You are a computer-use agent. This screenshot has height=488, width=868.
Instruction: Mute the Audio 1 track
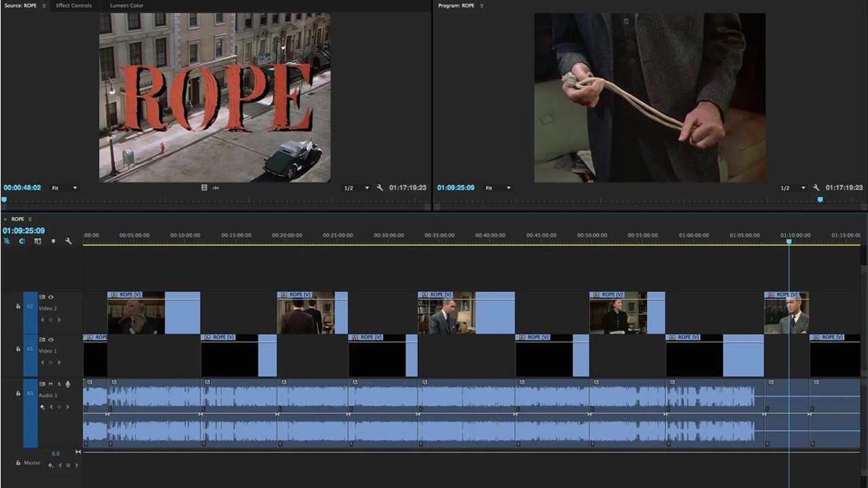click(x=50, y=384)
